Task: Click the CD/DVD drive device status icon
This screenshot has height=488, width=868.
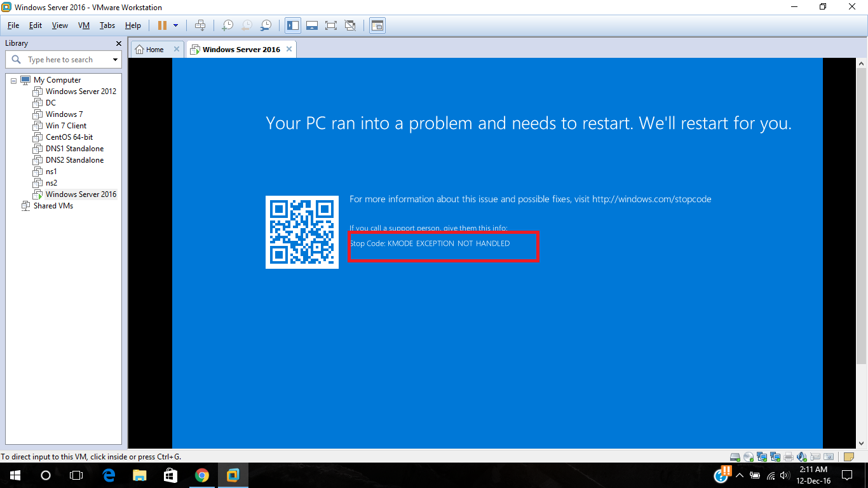Action: pos(749,456)
